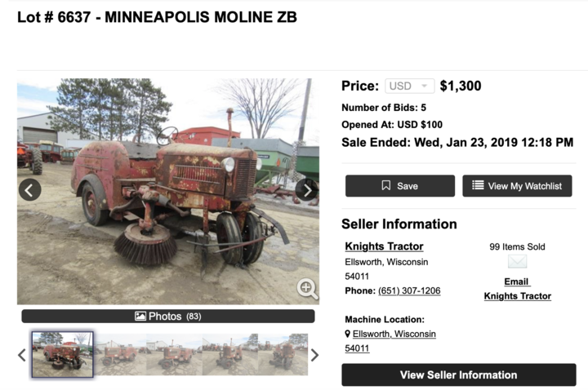Select the first highlighted sweeper thumbnail
The height and width of the screenshot is (390, 588).
tap(62, 354)
